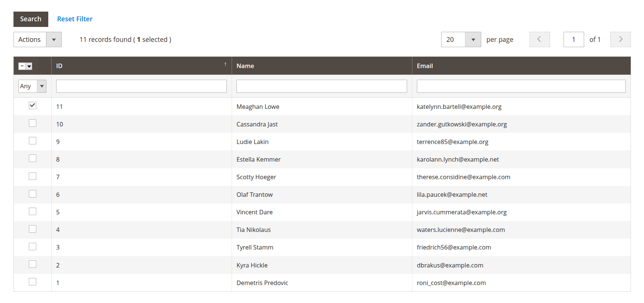The image size is (644, 303).
Task: Select the checkbox for Cassandra Jast
Action: (x=33, y=123)
